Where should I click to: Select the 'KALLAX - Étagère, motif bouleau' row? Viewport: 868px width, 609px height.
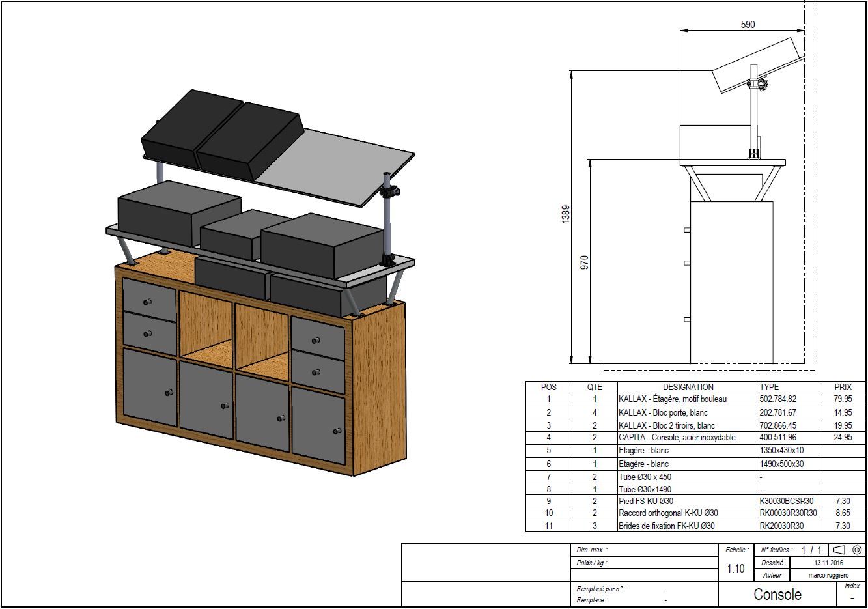tap(672, 399)
